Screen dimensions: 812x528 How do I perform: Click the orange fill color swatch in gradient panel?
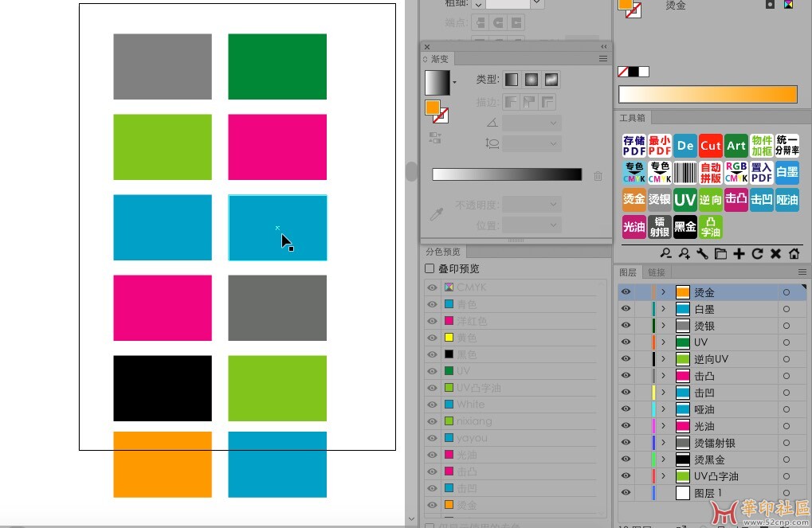pyautogui.click(x=432, y=107)
